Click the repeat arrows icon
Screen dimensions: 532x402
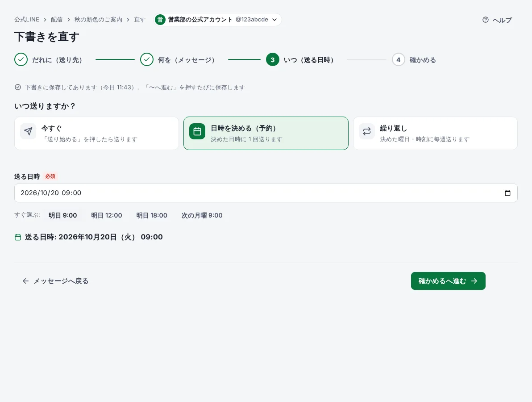pos(367,131)
